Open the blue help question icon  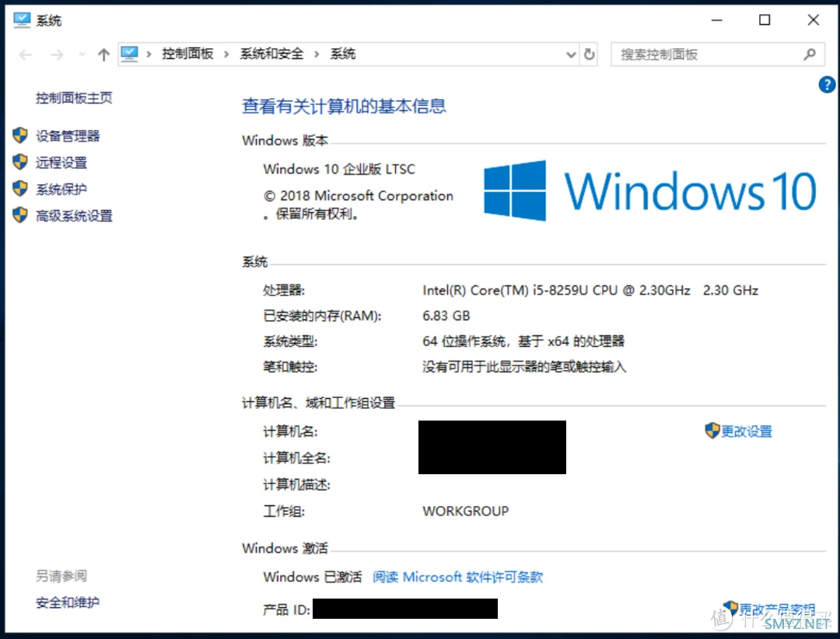(x=827, y=85)
